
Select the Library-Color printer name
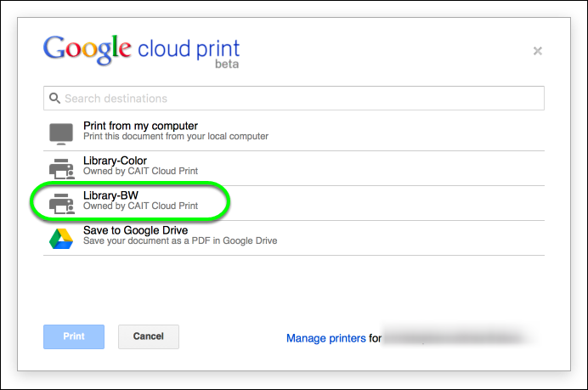(115, 161)
